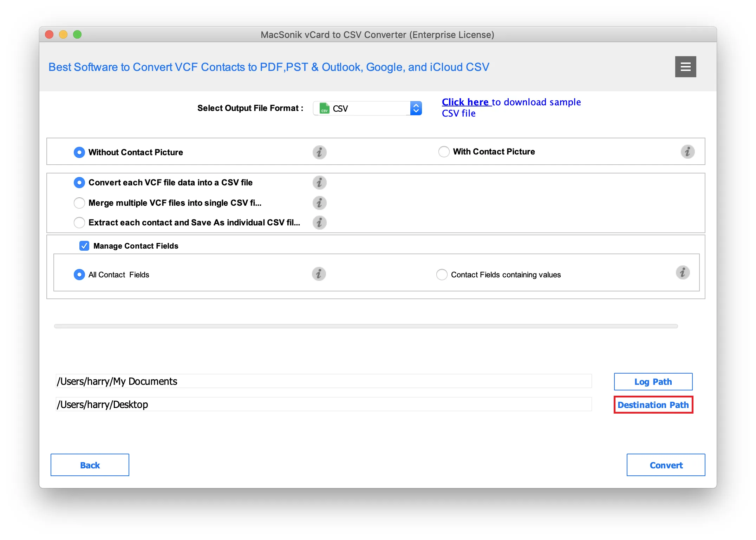This screenshot has height=540, width=756.
Task: Open the hamburger menu icon
Action: click(x=685, y=67)
